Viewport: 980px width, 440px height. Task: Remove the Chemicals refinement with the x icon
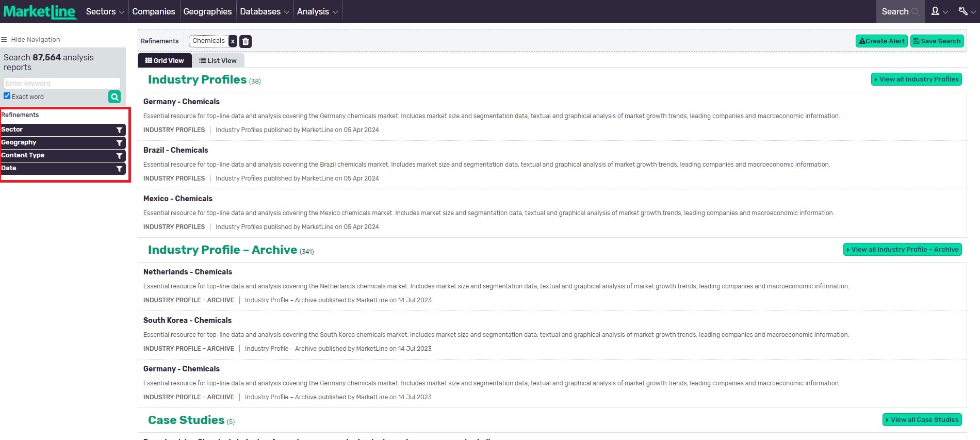point(233,41)
